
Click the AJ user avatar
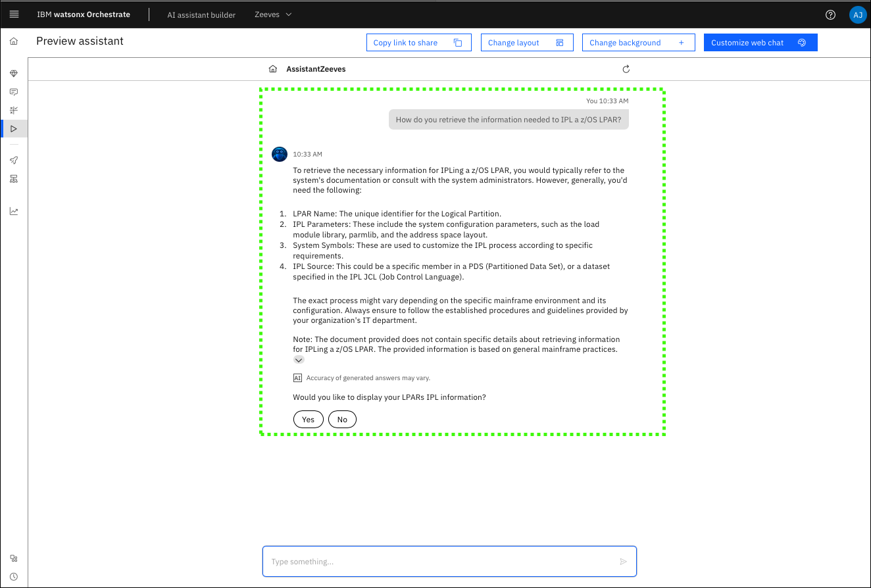coord(857,14)
